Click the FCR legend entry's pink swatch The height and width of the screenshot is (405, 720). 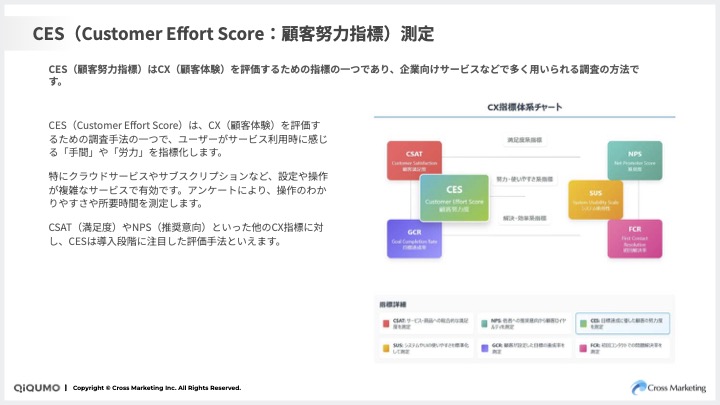[581, 346]
